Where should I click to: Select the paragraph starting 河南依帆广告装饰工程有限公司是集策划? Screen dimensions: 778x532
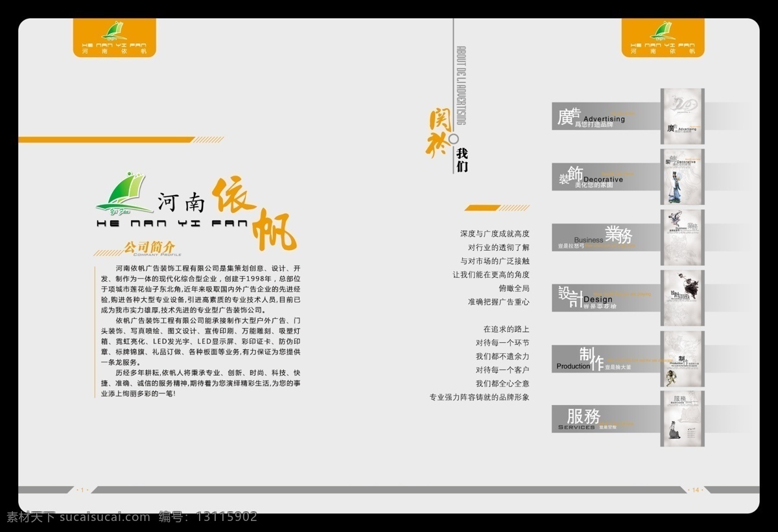coord(201,289)
